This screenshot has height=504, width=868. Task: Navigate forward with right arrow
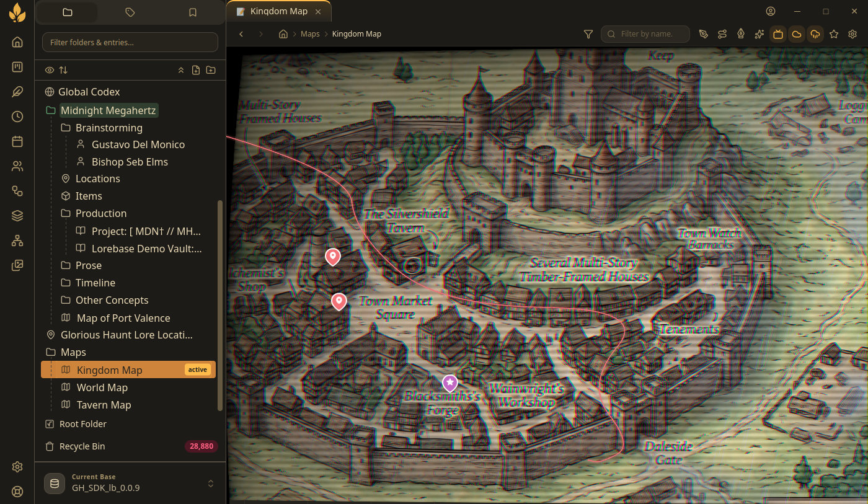pyautogui.click(x=261, y=34)
